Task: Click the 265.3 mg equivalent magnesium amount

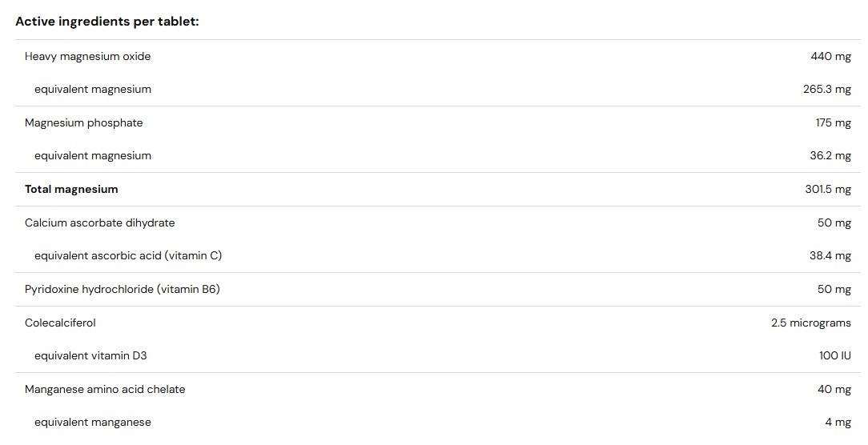Action: tap(826, 90)
